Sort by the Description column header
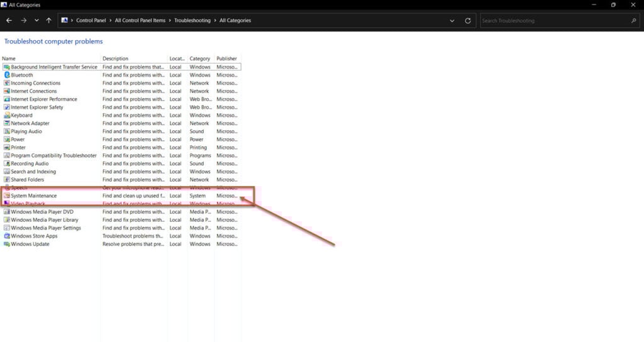The width and height of the screenshot is (644, 342). (x=116, y=58)
